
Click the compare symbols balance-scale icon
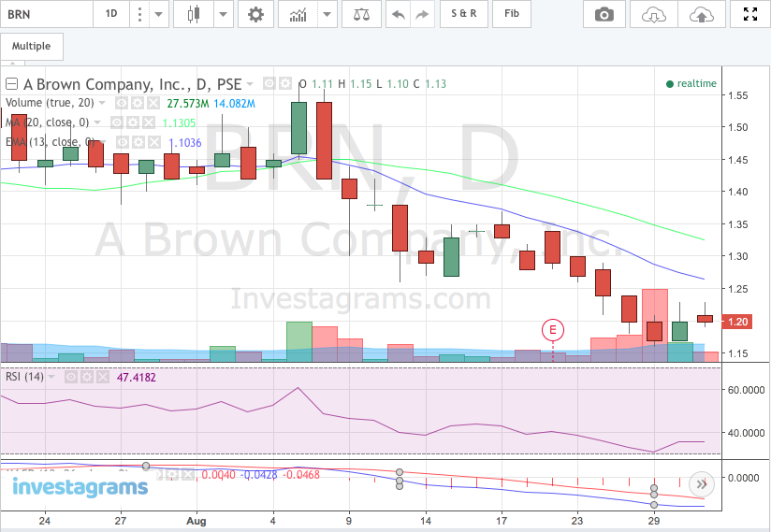[x=361, y=14]
